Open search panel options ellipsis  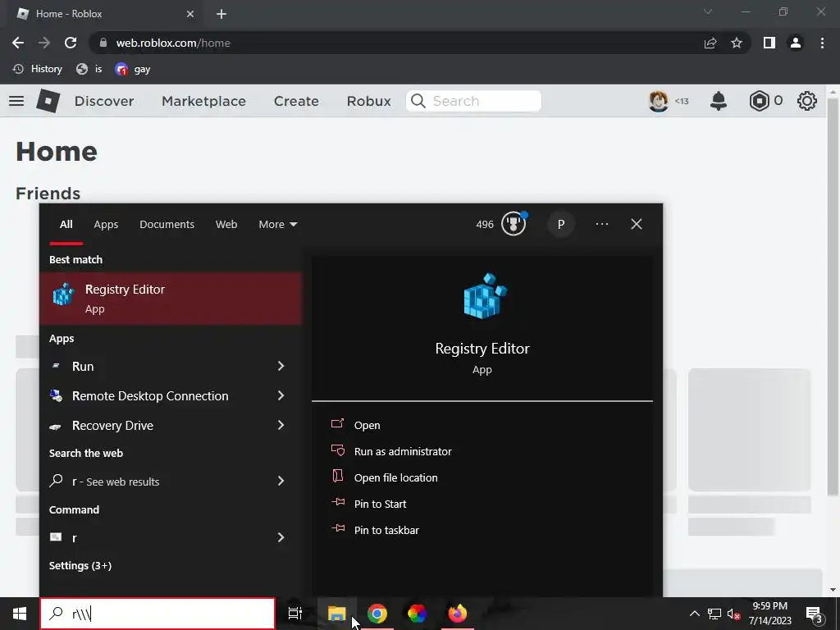click(x=602, y=224)
